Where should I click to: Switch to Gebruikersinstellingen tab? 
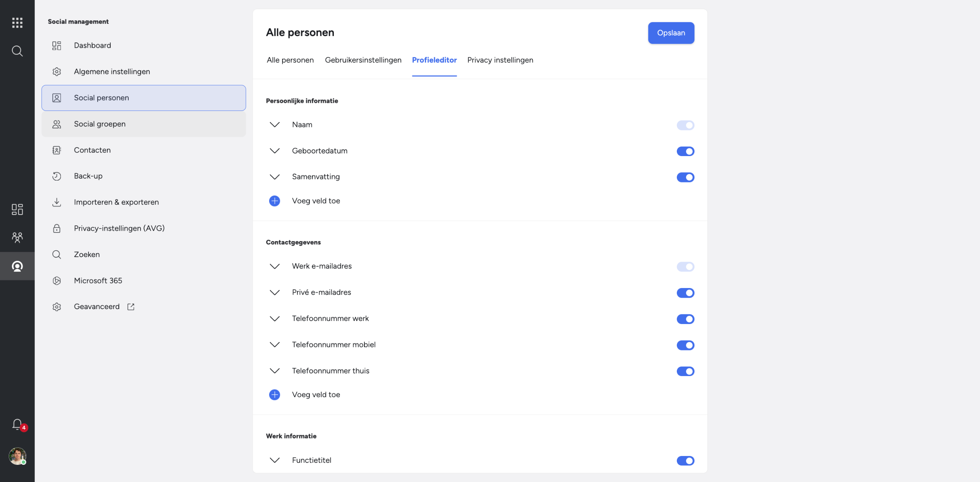pyautogui.click(x=363, y=60)
